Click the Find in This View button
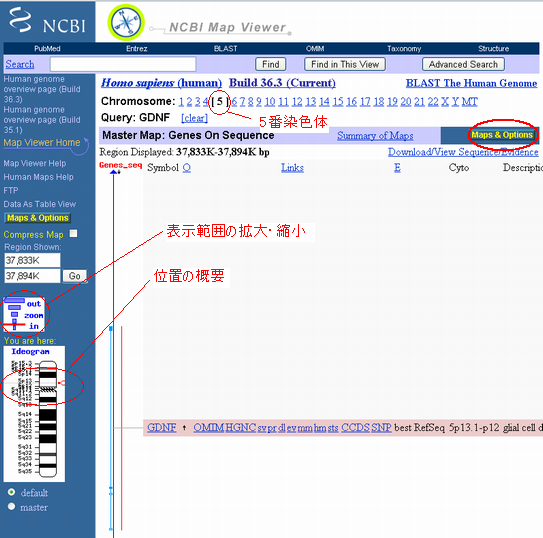 point(345,64)
